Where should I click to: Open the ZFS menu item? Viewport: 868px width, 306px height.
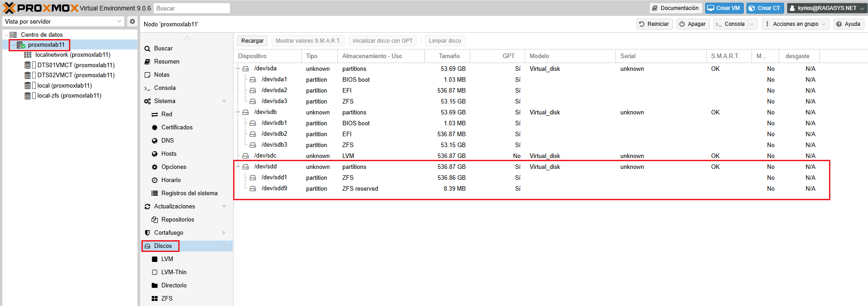click(187, 298)
